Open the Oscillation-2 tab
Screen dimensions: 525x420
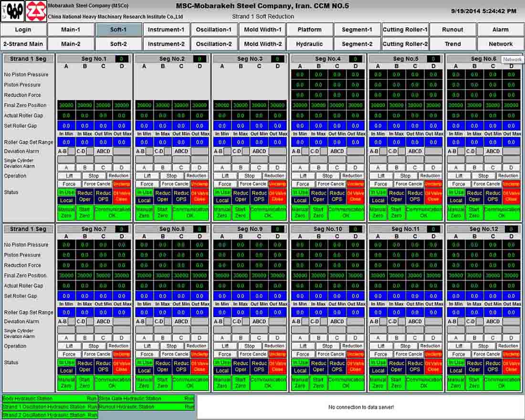coord(214,44)
